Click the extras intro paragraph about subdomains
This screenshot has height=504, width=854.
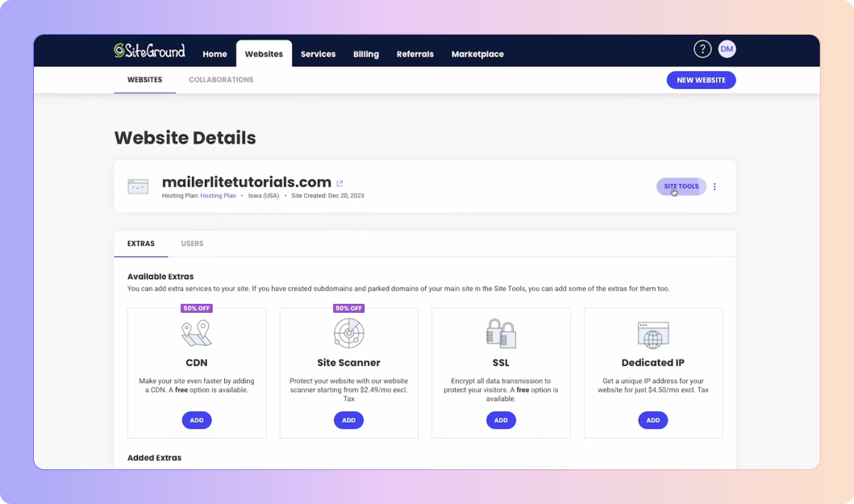coord(398,289)
